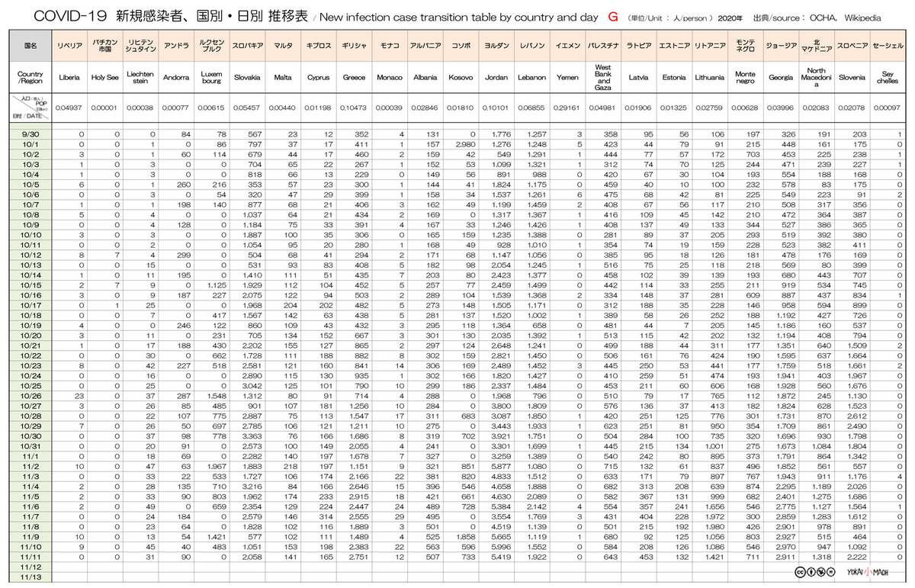
Task: Click Estonia value 241 on 11/6
Action: point(682,506)
